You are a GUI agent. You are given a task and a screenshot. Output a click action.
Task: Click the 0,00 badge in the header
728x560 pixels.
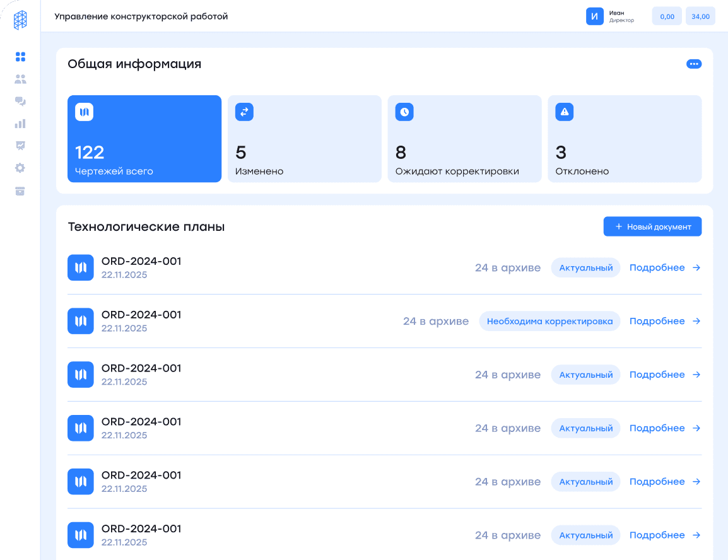667,16
